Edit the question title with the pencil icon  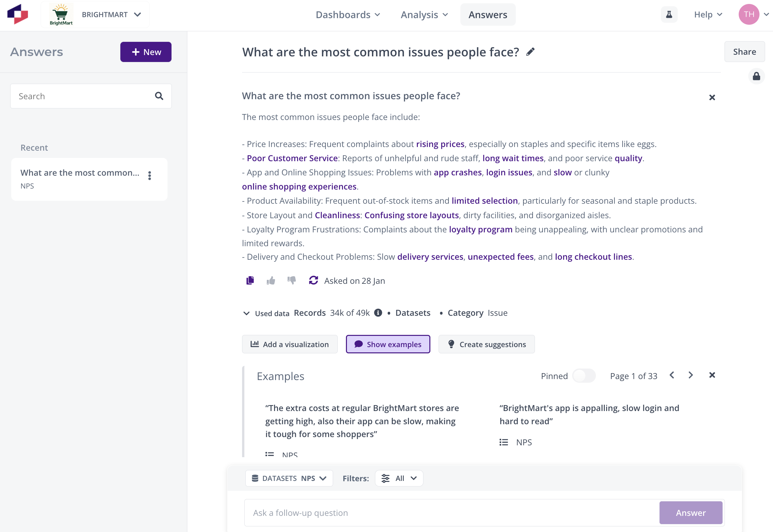click(x=530, y=52)
